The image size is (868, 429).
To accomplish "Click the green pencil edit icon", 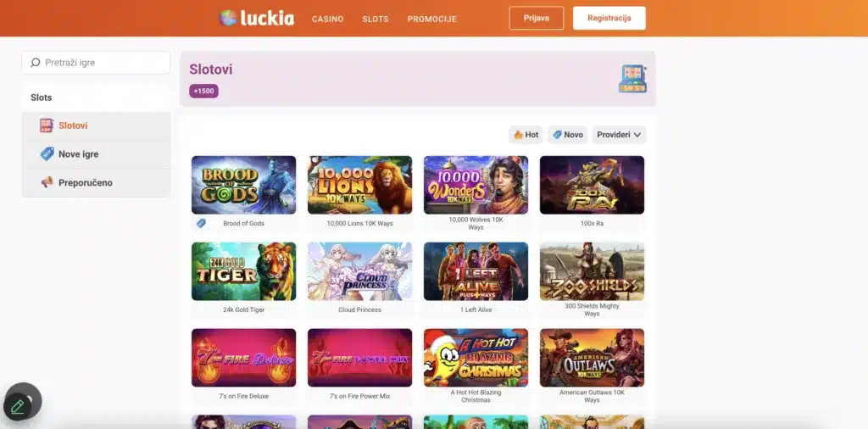I will pyautogui.click(x=17, y=407).
